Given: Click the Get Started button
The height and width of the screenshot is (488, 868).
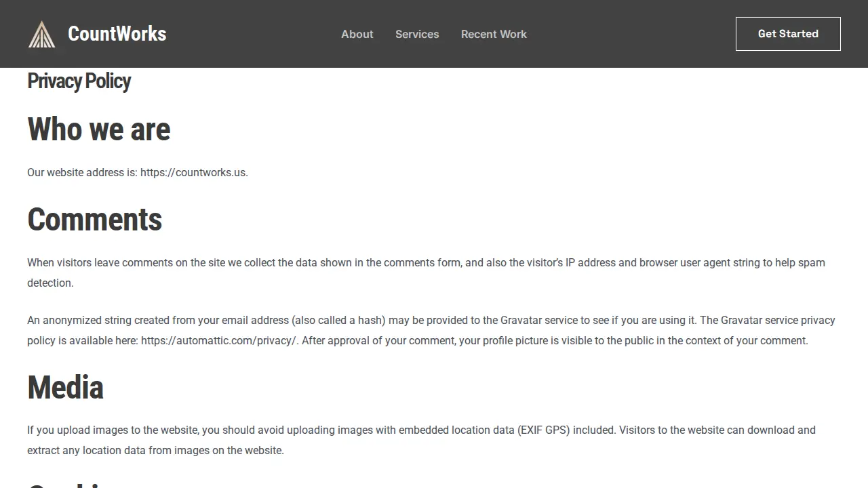Looking at the screenshot, I should tap(788, 34).
